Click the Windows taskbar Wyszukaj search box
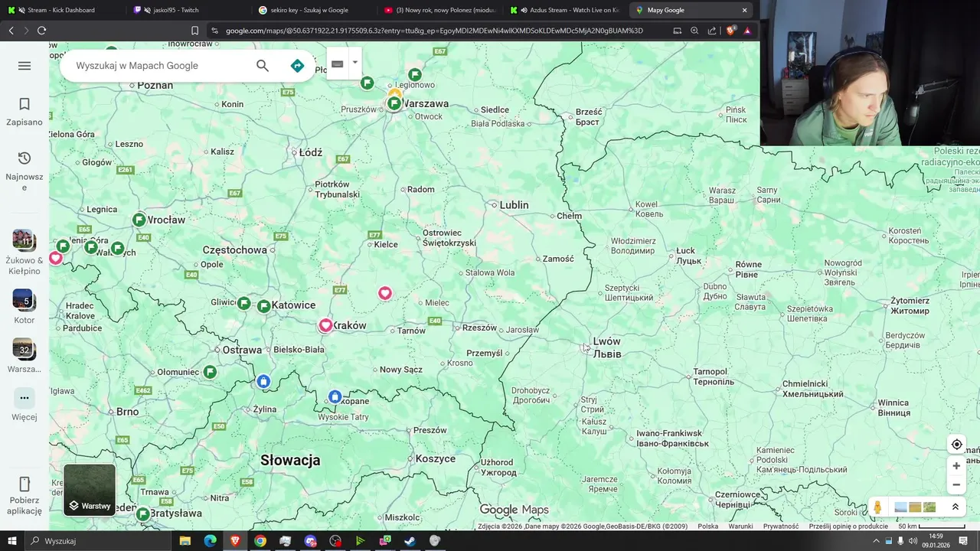This screenshot has height=551, width=980. point(100,541)
